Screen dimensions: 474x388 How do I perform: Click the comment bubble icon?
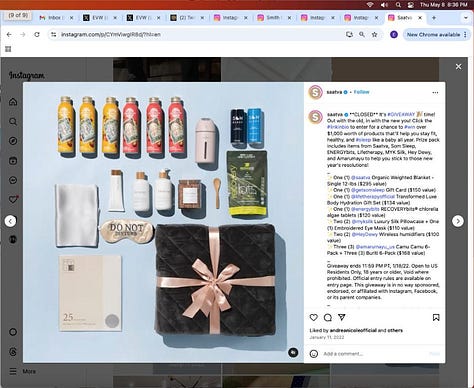328,317
